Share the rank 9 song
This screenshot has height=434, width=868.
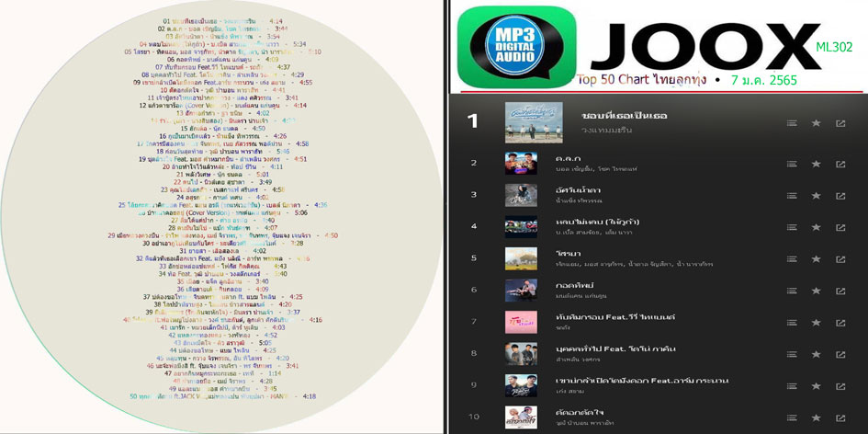[x=840, y=386]
